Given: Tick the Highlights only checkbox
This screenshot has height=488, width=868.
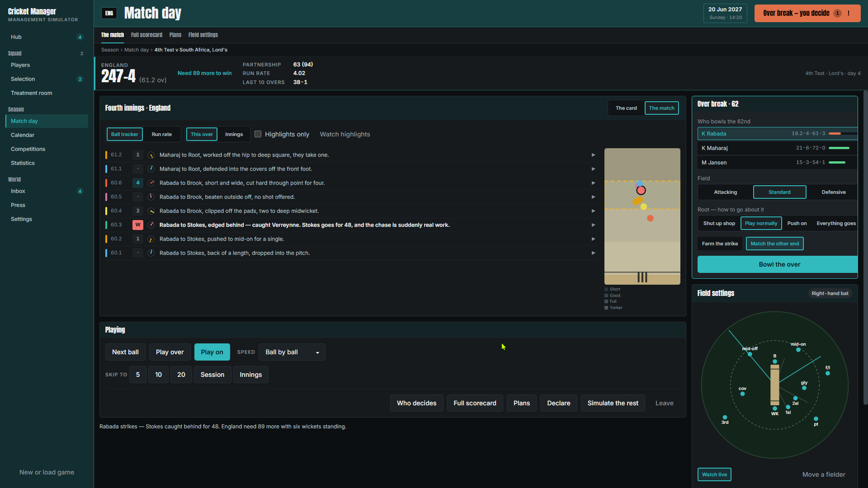Looking at the screenshot, I should 258,134.
